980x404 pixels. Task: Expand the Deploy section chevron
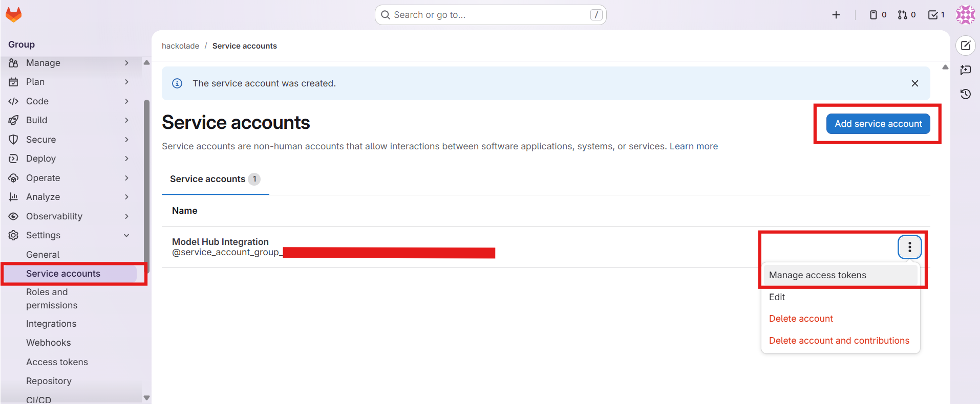126,159
